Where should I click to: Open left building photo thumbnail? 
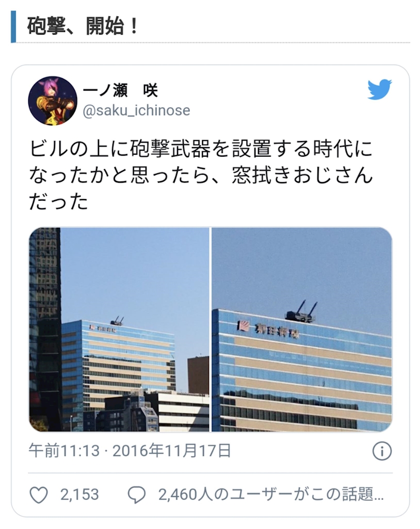pyautogui.click(x=119, y=330)
